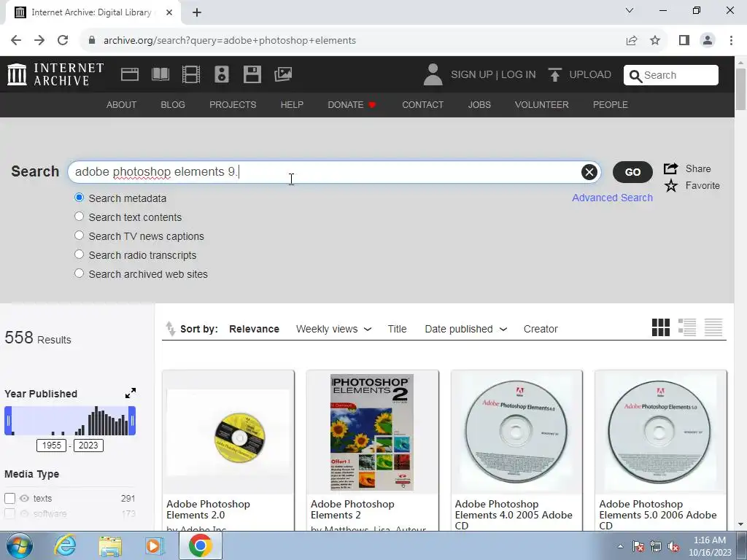Image resolution: width=747 pixels, height=560 pixels.
Task: Bookmark this page with star icon
Action: (x=655, y=41)
